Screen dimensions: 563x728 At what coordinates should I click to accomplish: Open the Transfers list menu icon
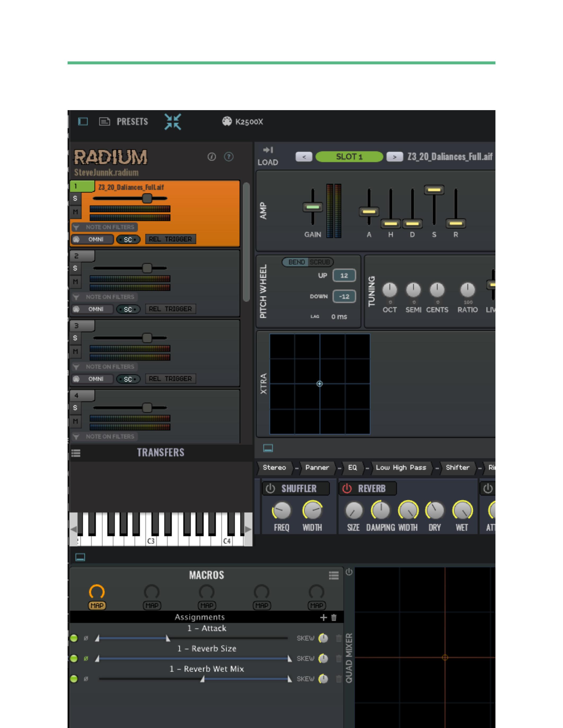[76, 453]
